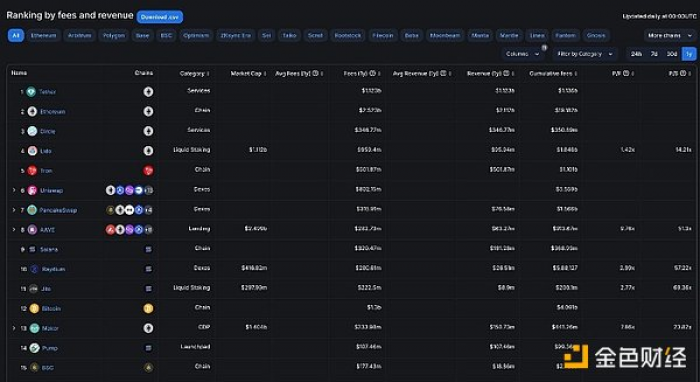Click the chain icon in Solana row
The width and height of the screenshot is (700, 382).
(148, 249)
